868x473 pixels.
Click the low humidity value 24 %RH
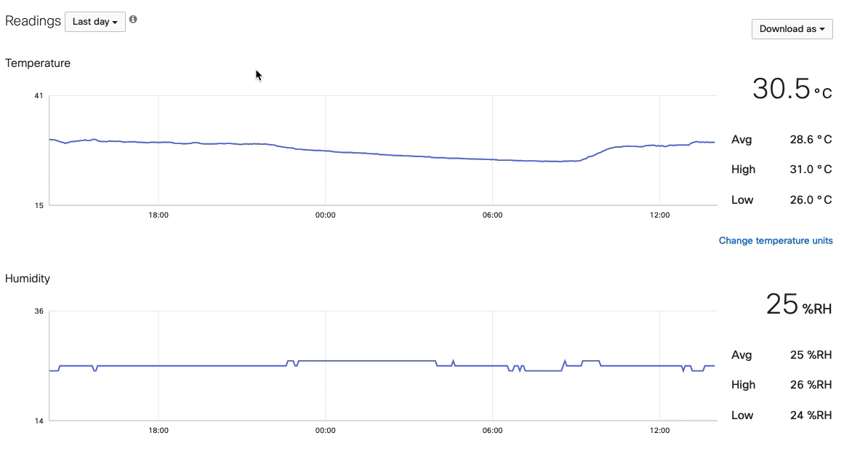(x=810, y=416)
